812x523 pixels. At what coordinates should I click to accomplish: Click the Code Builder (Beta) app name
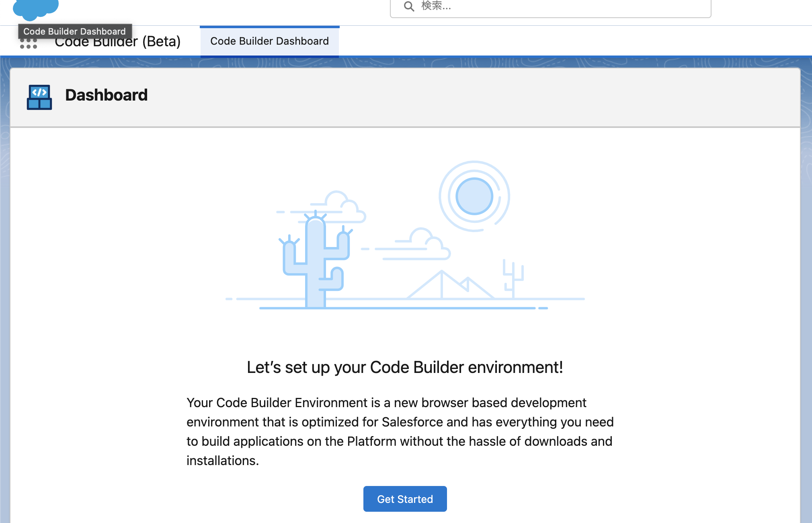coord(118,41)
